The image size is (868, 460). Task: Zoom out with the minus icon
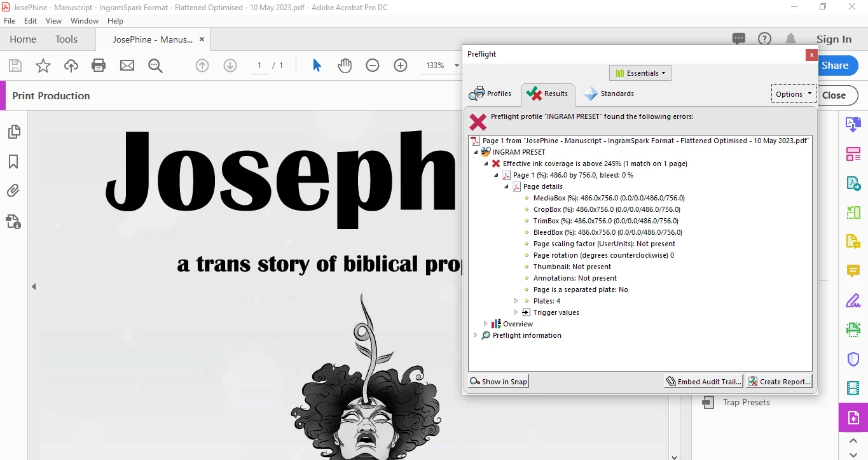[373, 66]
